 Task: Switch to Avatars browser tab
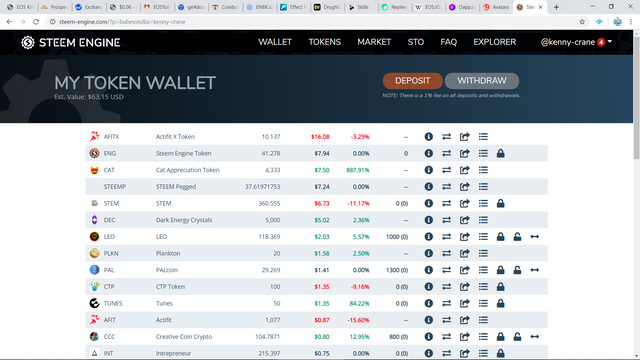click(x=497, y=7)
